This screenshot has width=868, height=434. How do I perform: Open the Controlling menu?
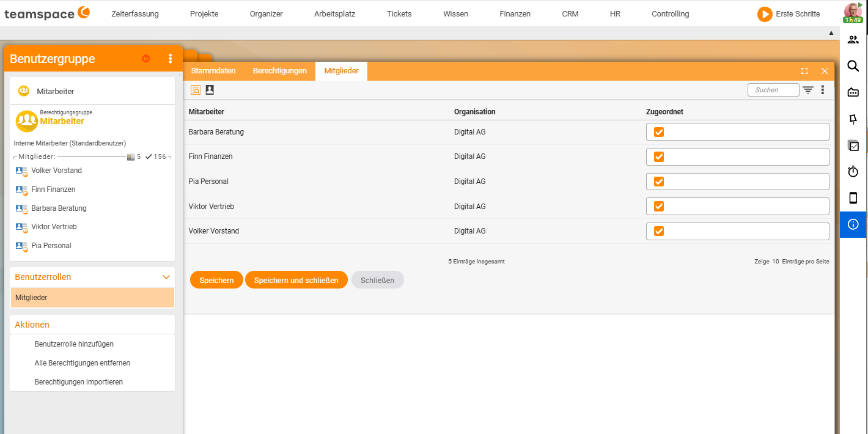[x=670, y=13]
